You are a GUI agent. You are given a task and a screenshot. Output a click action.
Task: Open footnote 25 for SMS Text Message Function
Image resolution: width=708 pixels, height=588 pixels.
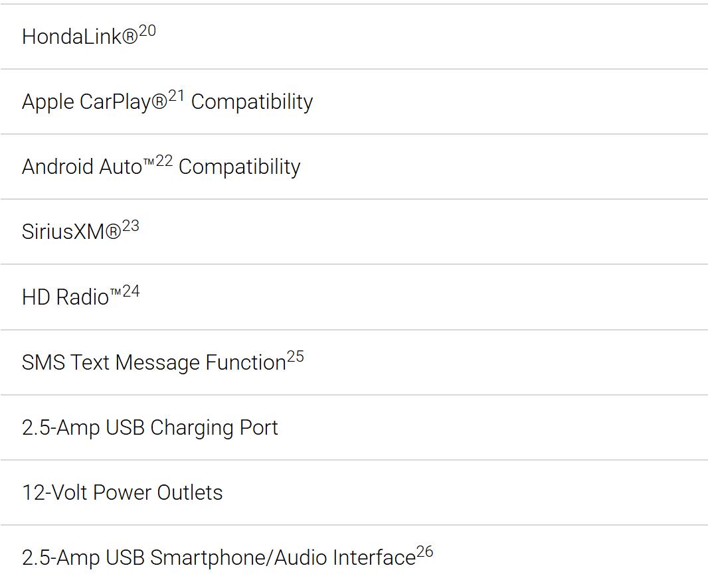coord(296,357)
